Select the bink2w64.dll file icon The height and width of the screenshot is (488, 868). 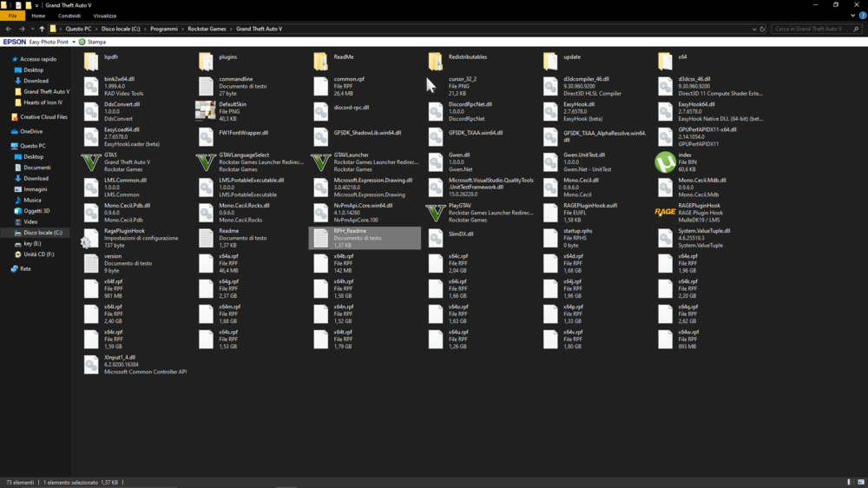[91, 87]
